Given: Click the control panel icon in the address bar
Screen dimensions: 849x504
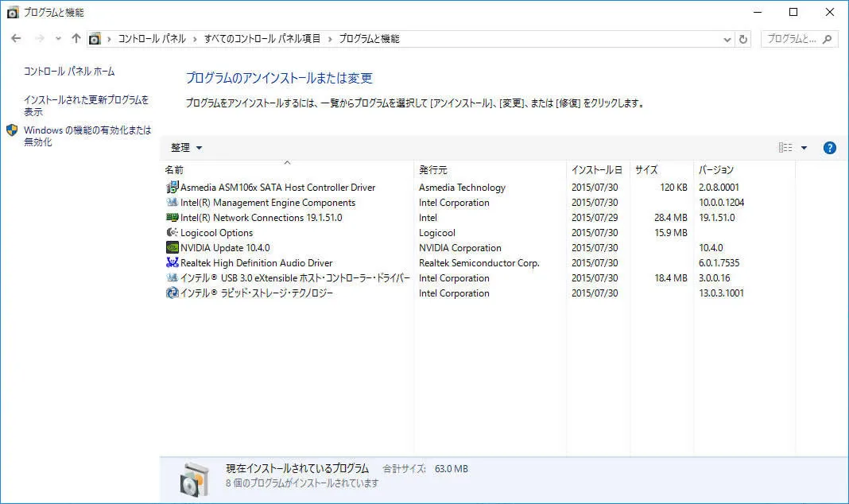Looking at the screenshot, I should [x=95, y=39].
